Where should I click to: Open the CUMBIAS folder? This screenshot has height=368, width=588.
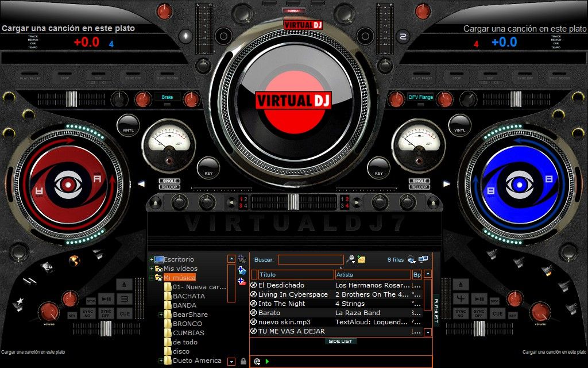pyautogui.click(x=188, y=333)
